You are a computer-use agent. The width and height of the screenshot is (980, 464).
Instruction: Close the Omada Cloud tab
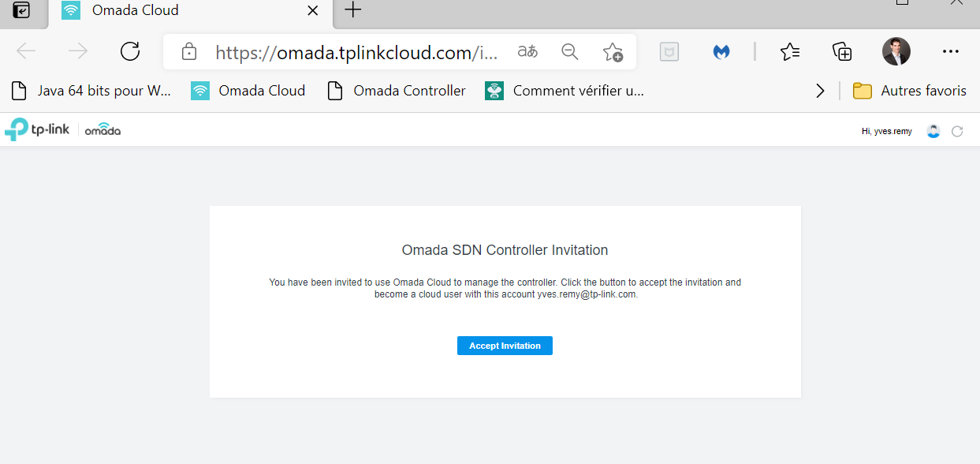[x=312, y=11]
